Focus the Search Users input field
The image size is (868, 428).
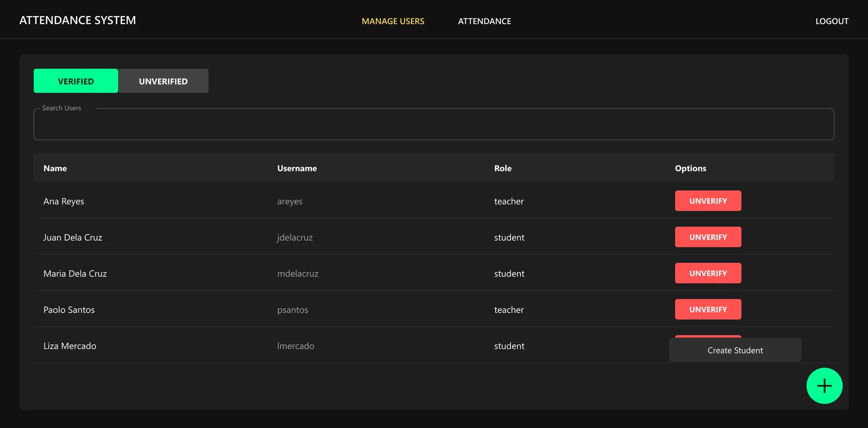434,124
